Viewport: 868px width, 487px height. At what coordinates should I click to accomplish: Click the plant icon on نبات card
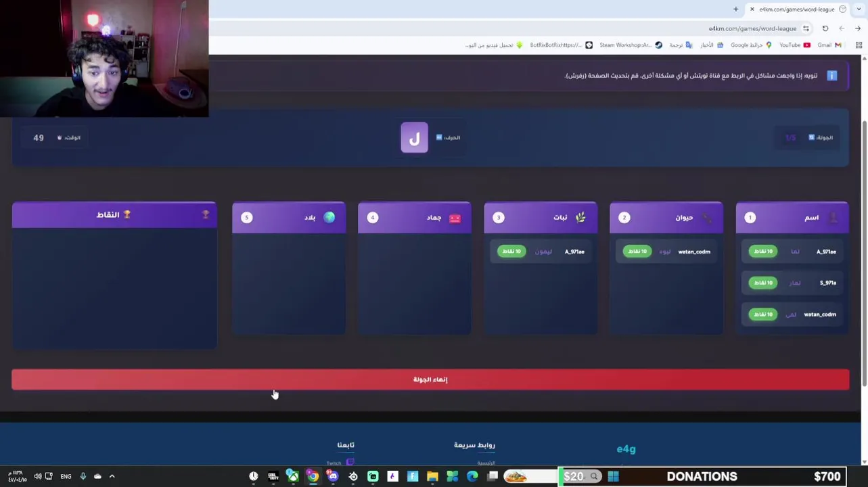(x=580, y=217)
